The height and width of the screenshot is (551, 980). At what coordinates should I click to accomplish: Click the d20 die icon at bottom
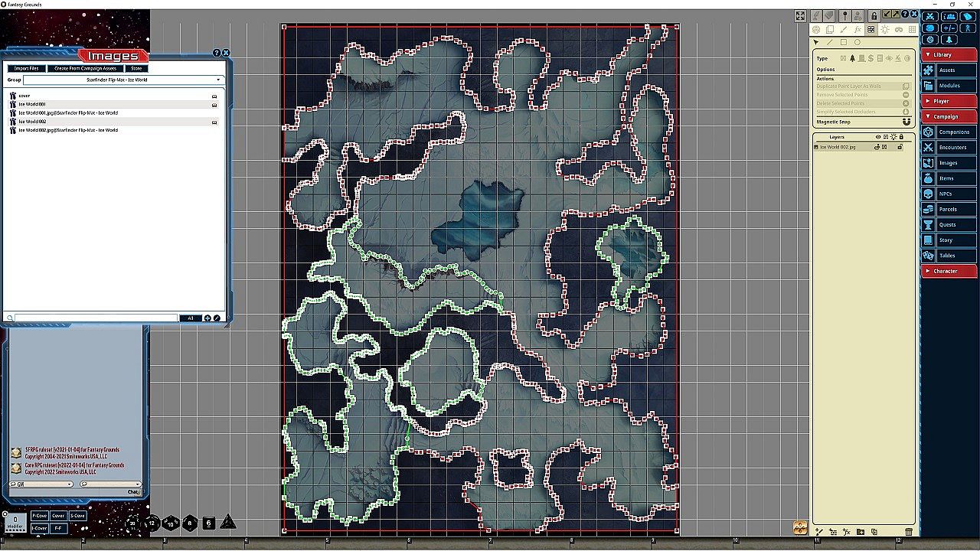tap(133, 523)
